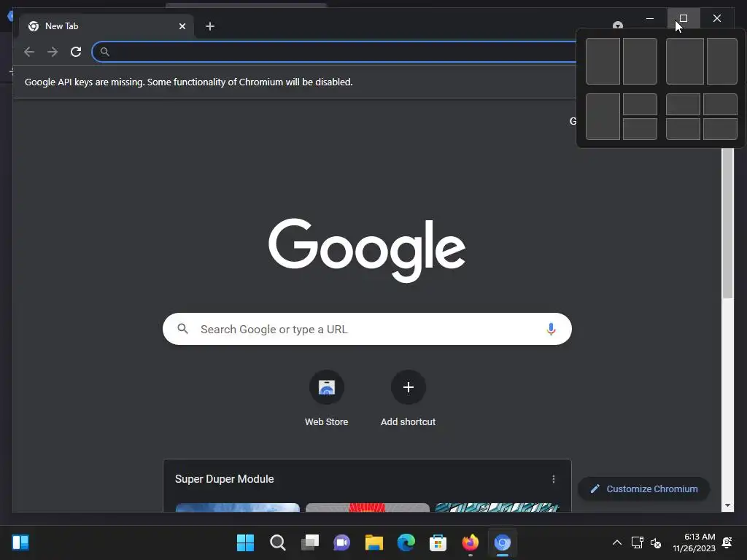
Task: Open the first blue module thumbnail
Action: 238,507
